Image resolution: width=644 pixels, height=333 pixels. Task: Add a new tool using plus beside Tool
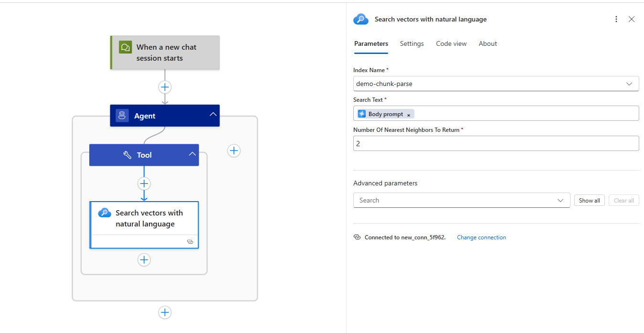click(x=233, y=150)
